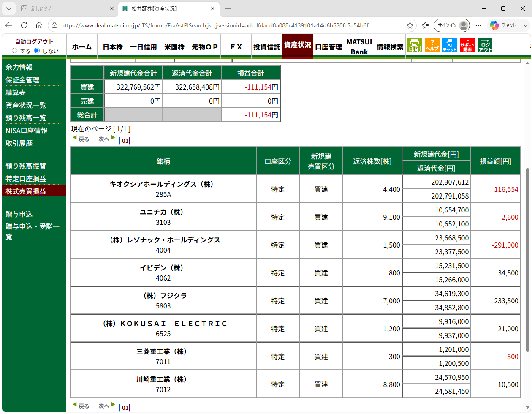
Task: Open the orange ヘルプ help icon
Action: click(x=432, y=45)
